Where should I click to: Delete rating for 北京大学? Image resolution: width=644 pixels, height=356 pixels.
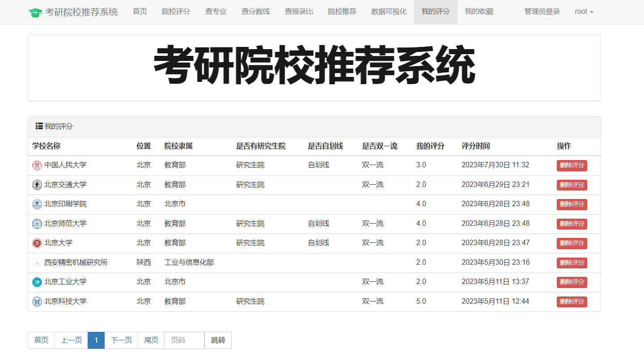(572, 243)
